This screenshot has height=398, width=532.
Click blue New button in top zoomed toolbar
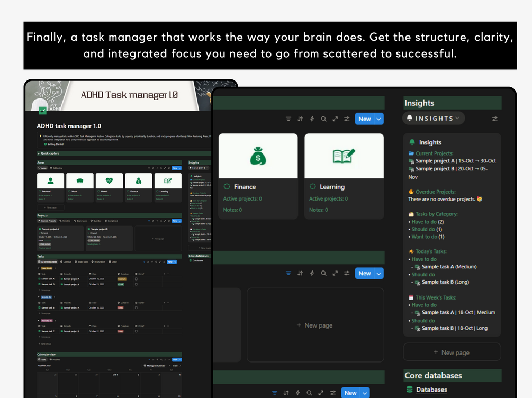(365, 119)
